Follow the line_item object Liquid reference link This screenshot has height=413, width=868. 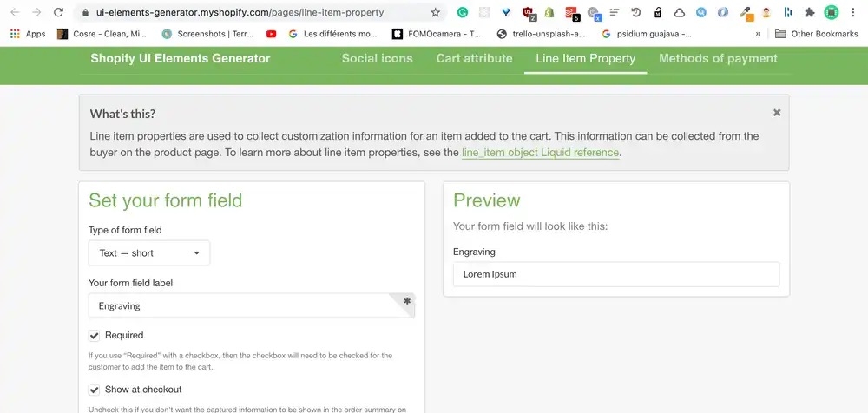(540, 153)
